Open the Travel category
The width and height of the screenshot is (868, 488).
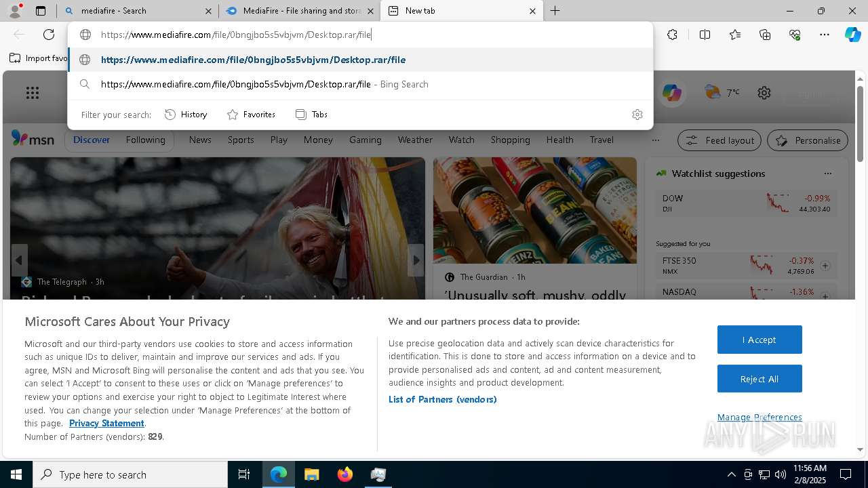coord(601,140)
